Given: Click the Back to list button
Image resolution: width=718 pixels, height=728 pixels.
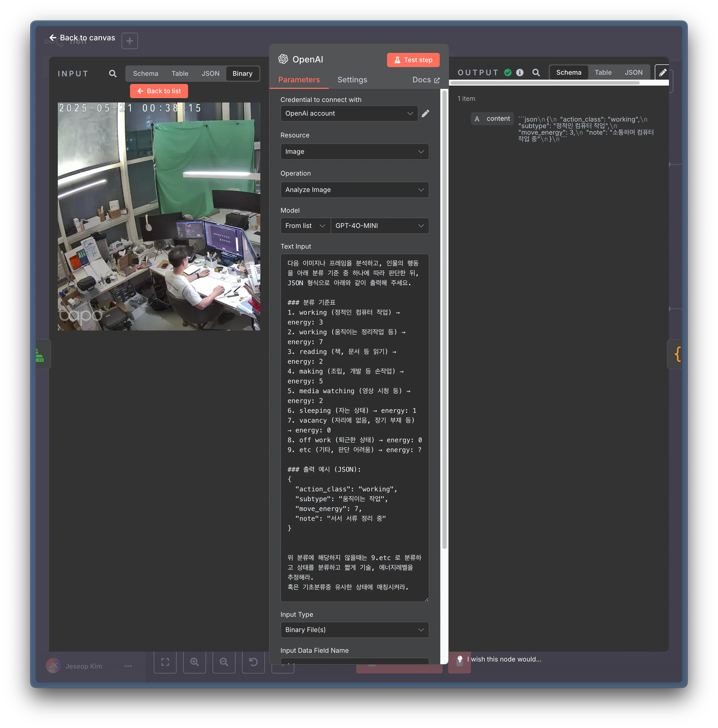Looking at the screenshot, I should point(159,91).
